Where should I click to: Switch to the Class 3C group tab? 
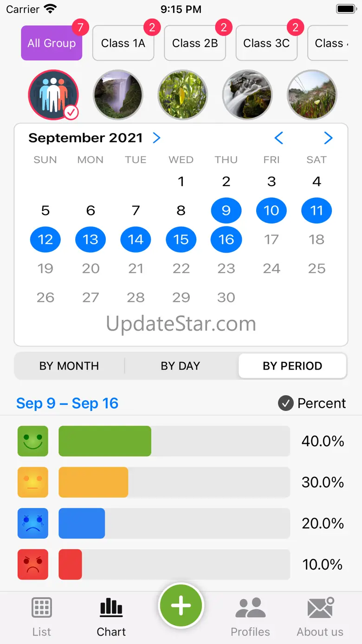click(266, 43)
